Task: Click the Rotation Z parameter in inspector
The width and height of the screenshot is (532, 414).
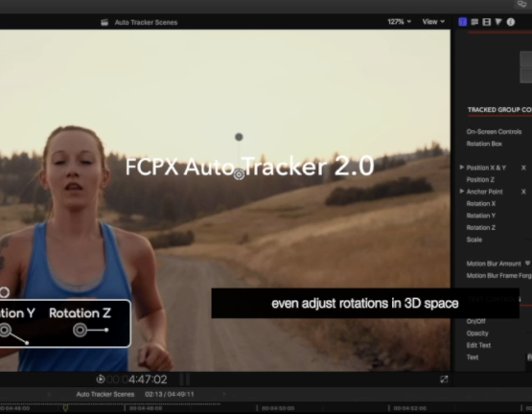Action: (x=481, y=227)
